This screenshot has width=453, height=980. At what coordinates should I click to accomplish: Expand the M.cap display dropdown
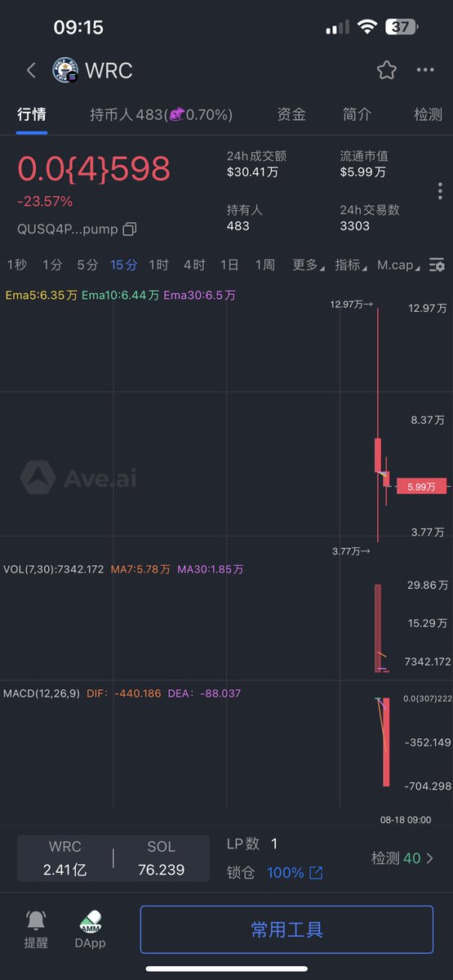[399, 265]
